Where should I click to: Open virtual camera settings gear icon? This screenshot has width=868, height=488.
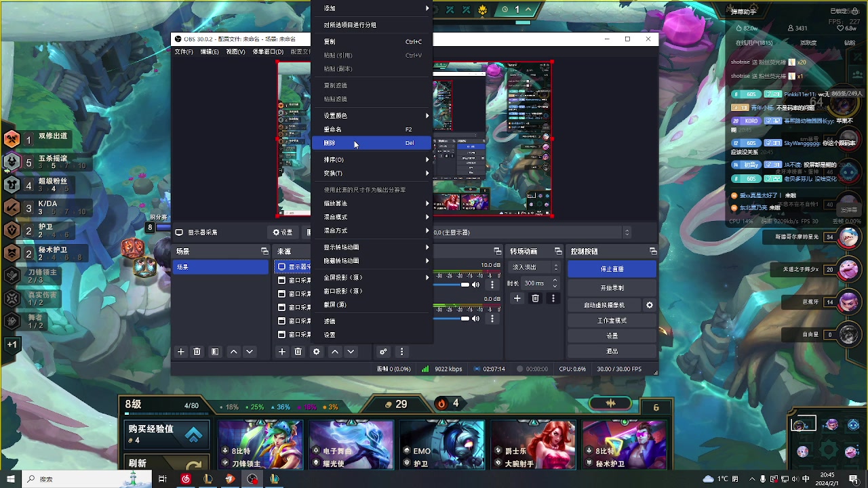650,305
